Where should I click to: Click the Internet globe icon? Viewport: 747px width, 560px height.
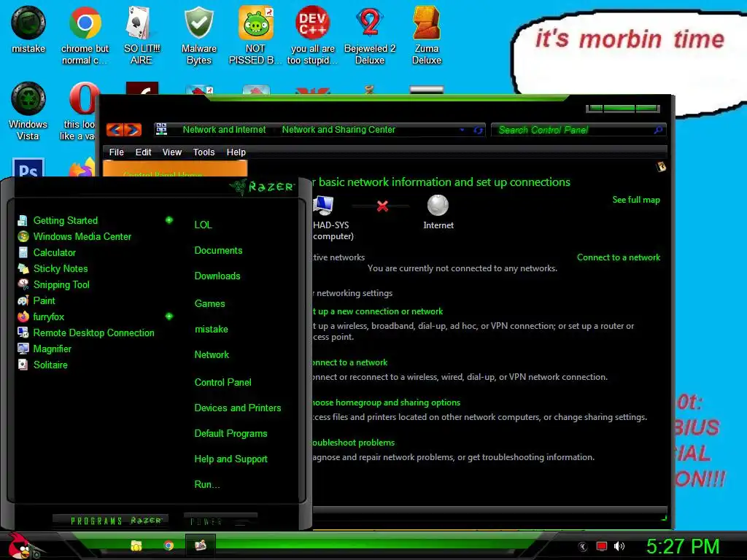(438, 205)
